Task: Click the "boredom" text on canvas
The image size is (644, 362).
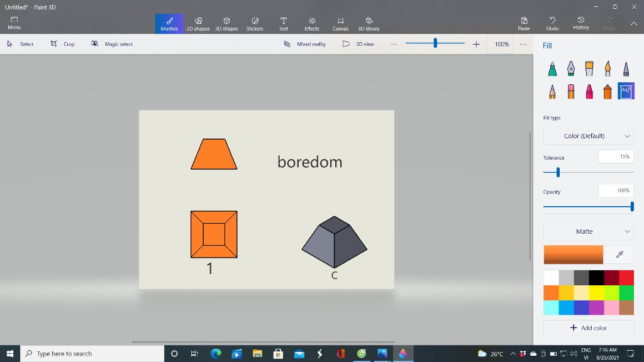Action: 309,162
